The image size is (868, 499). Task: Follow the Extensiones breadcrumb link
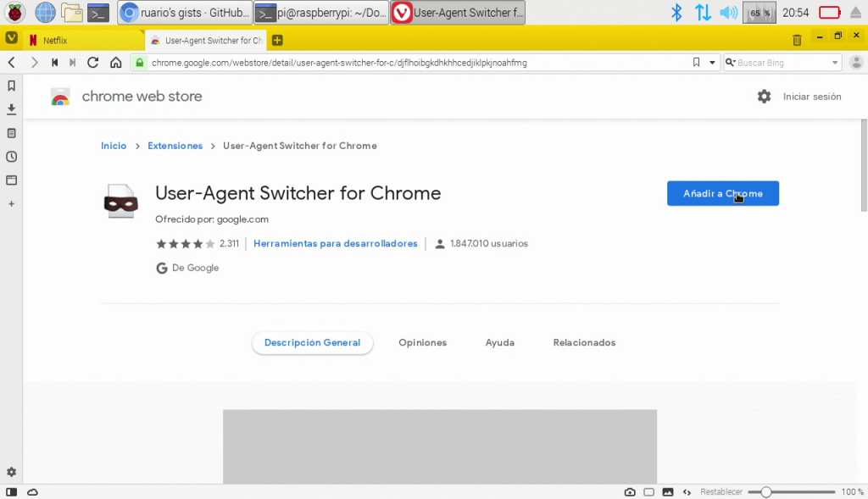pyautogui.click(x=175, y=146)
